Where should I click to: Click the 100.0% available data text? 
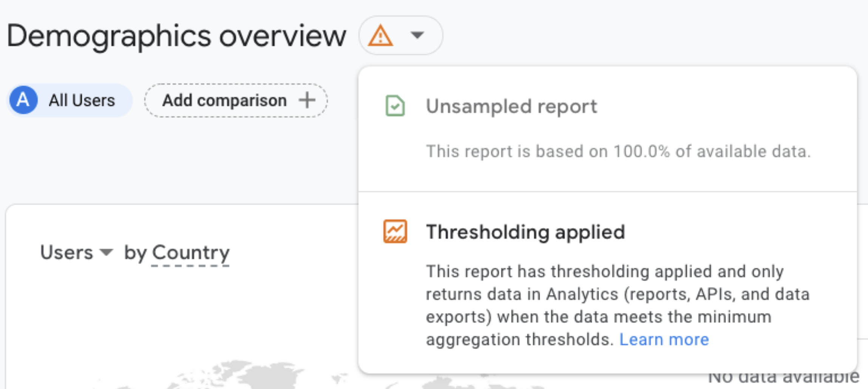(618, 151)
